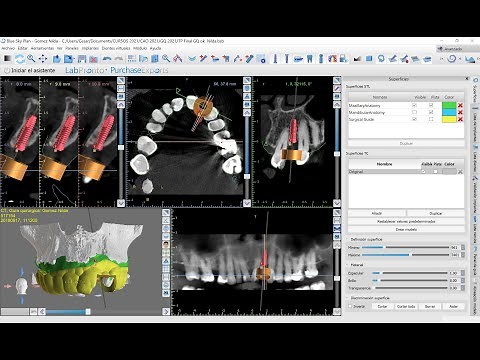Click the tooth icon in toolbar
This screenshot has width=480, height=360.
tap(309, 59)
